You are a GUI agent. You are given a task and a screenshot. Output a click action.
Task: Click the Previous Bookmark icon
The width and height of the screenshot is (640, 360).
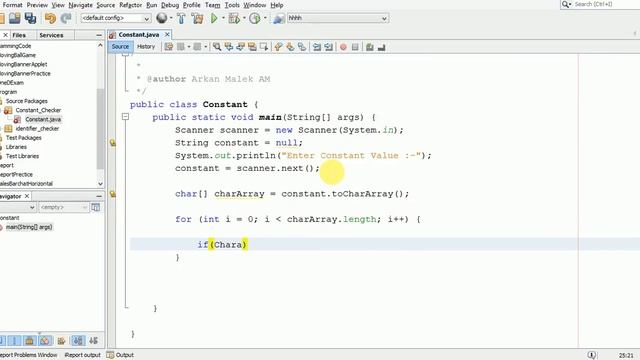pyautogui.click(x=278, y=47)
